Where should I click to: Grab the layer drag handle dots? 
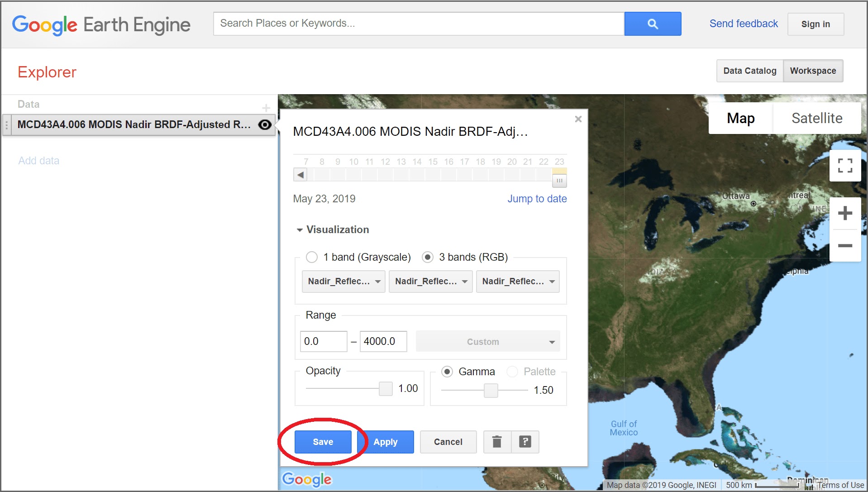coord(6,125)
